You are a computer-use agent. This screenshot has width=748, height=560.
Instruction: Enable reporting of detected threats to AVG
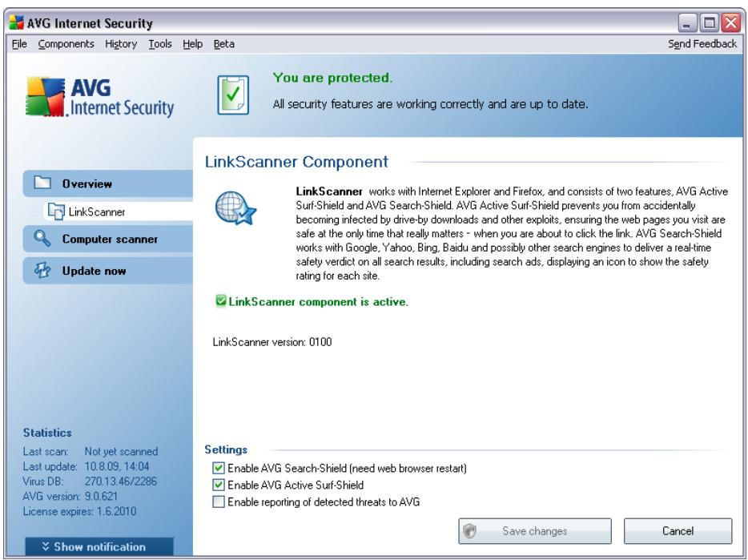click(x=219, y=502)
